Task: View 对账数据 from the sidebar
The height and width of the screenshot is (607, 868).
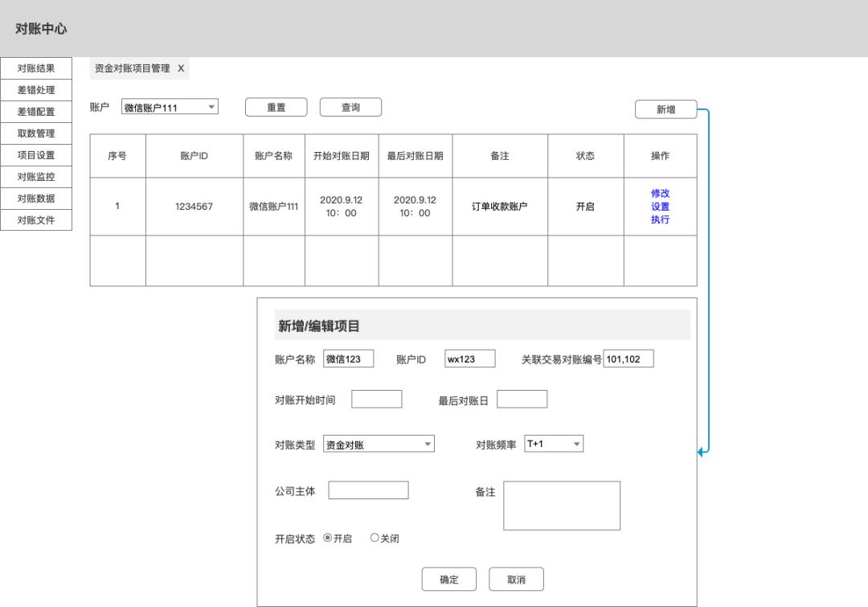Action: (35, 198)
